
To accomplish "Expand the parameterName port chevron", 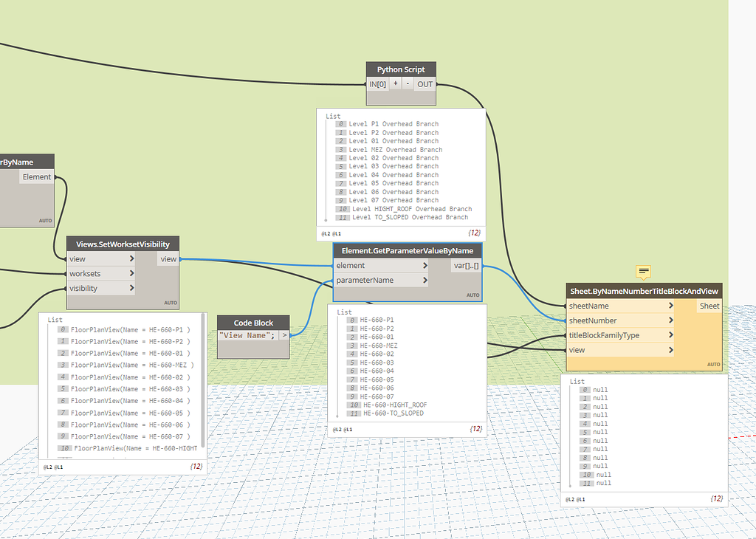I will click(425, 281).
